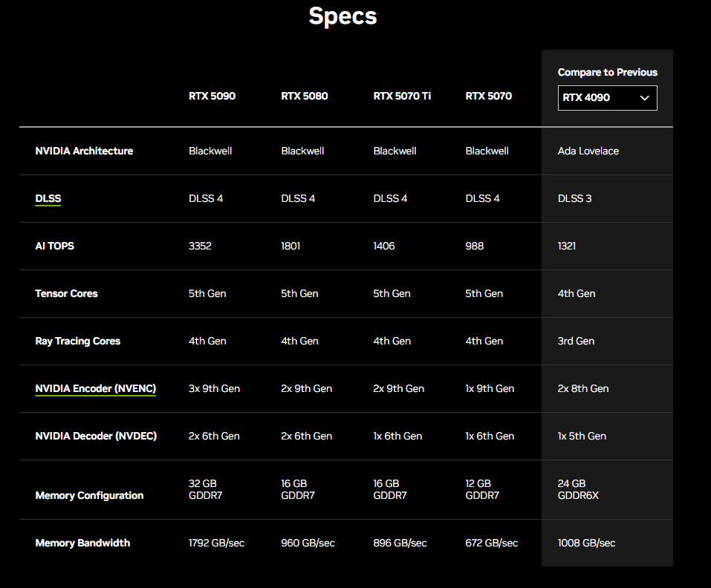The width and height of the screenshot is (711, 588).
Task: Click the dropdown chevron arrow icon
Action: [x=644, y=98]
